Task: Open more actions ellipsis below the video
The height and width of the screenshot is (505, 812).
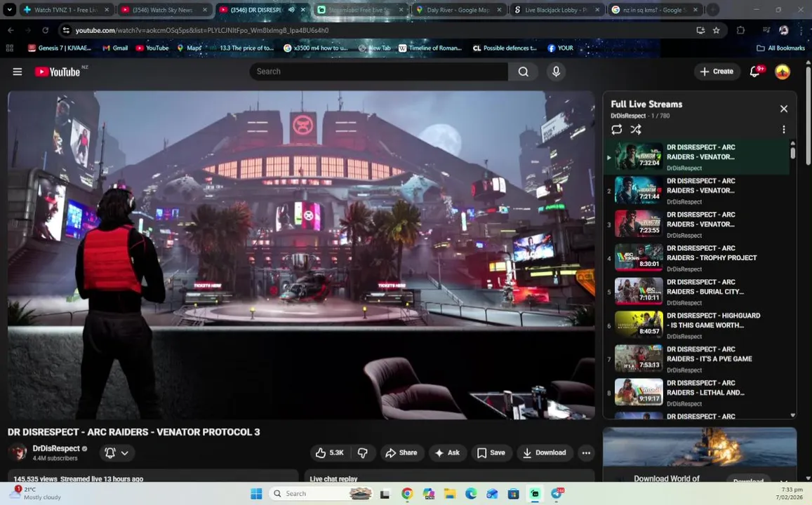Action: click(586, 452)
